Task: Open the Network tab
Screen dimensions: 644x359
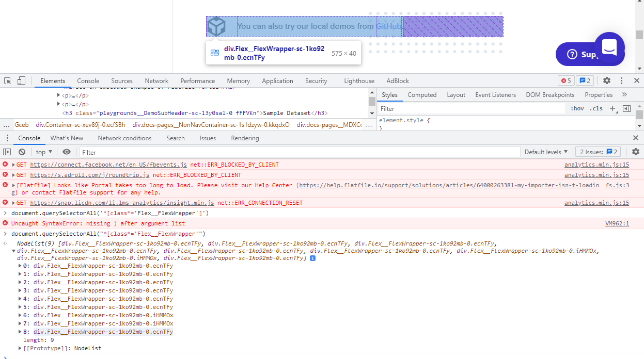Action: point(156,80)
